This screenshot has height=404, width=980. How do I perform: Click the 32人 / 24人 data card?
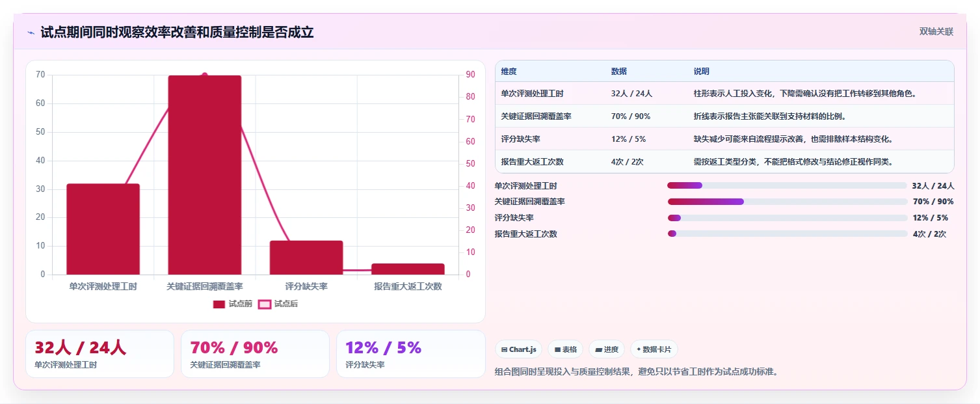point(99,354)
